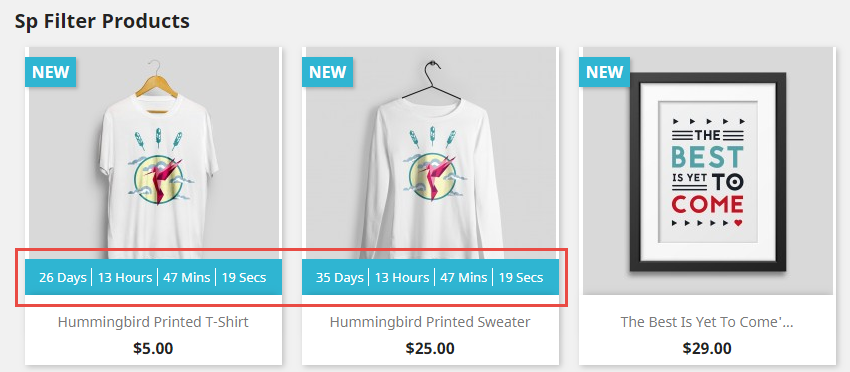This screenshot has width=850, height=372.
Task: Click the Sp Filter Products heading
Action: click(102, 21)
